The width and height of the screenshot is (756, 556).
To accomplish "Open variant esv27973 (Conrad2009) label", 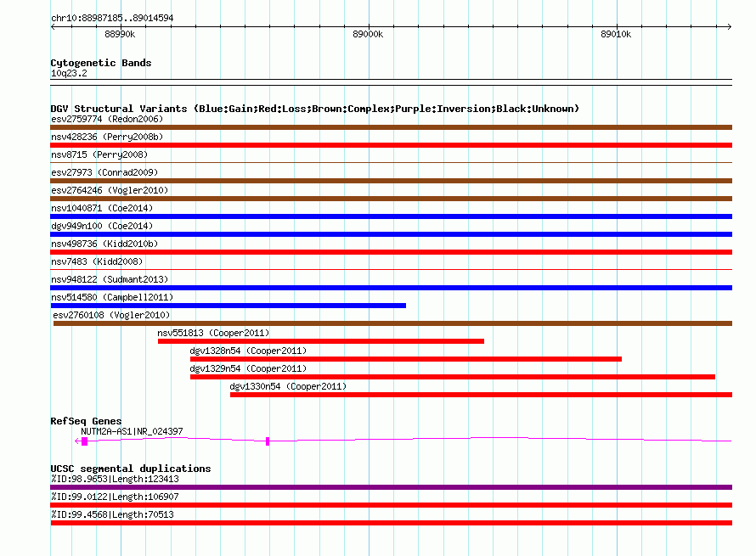I will (104, 172).
